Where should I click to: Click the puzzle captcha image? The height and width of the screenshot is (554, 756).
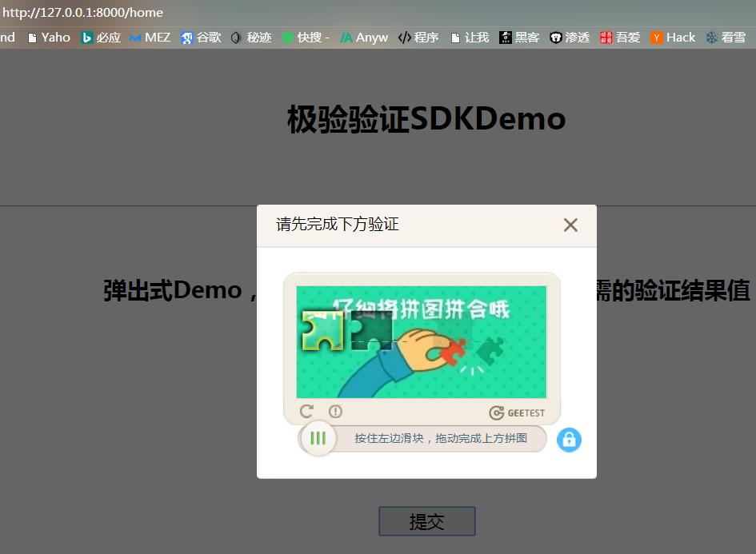click(x=422, y=342)
